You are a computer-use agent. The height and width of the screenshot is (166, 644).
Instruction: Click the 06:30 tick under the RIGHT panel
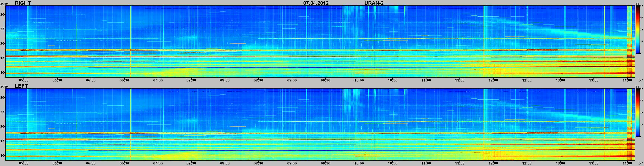(x=124, y=80)
